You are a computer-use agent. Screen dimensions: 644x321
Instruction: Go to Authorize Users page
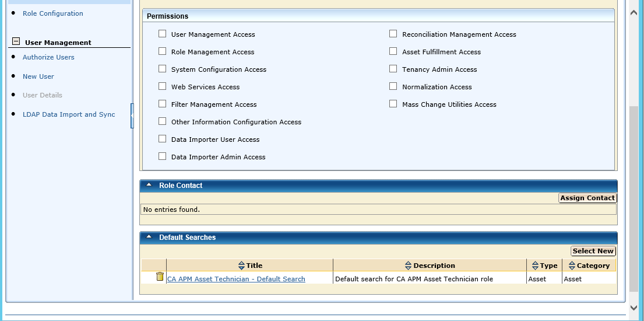tap(48, 57)
